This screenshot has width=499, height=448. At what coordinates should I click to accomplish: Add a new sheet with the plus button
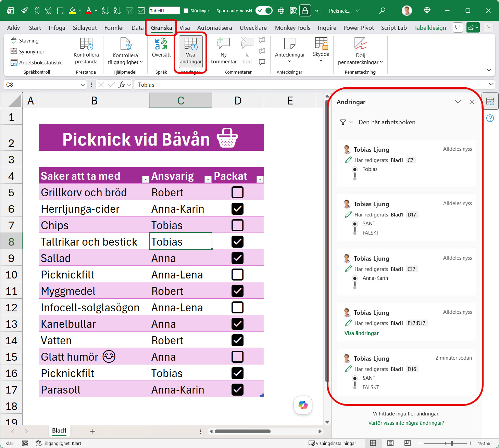(92, 431)
